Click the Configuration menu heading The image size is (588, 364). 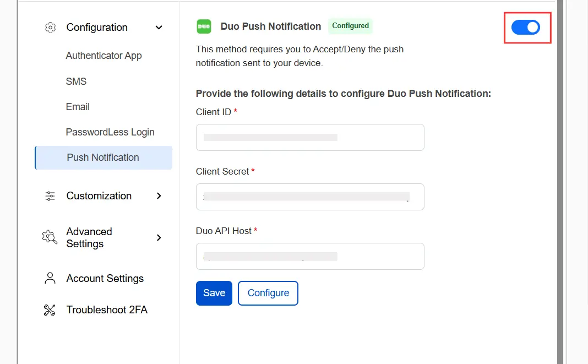97,28
